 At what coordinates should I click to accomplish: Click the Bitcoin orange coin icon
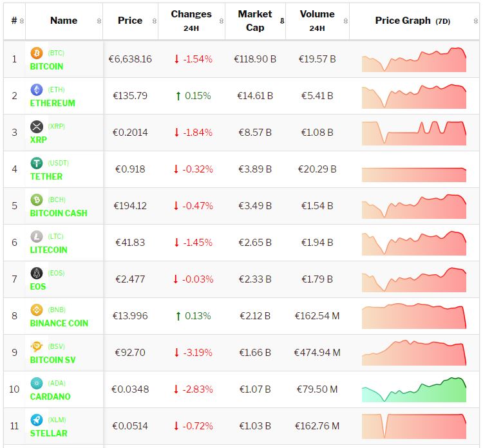point(37,53)
